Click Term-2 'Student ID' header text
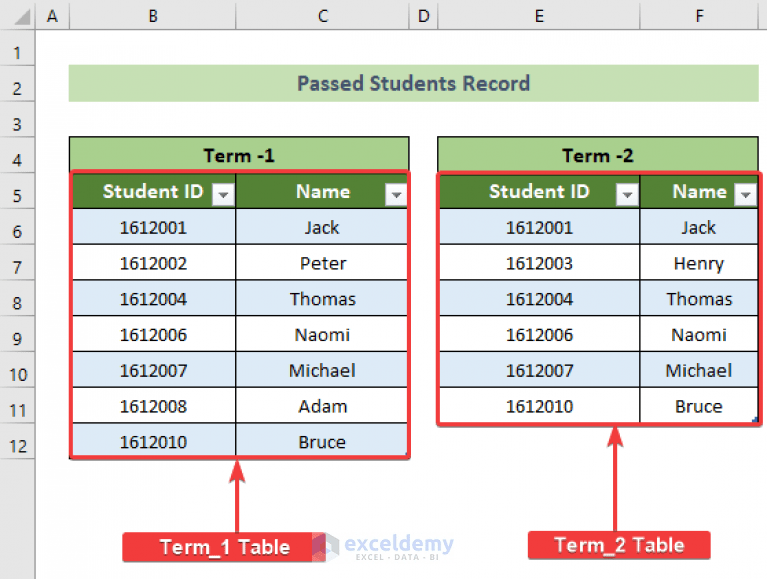The width and height of the screenshot is (767, 579). [539, 191]
